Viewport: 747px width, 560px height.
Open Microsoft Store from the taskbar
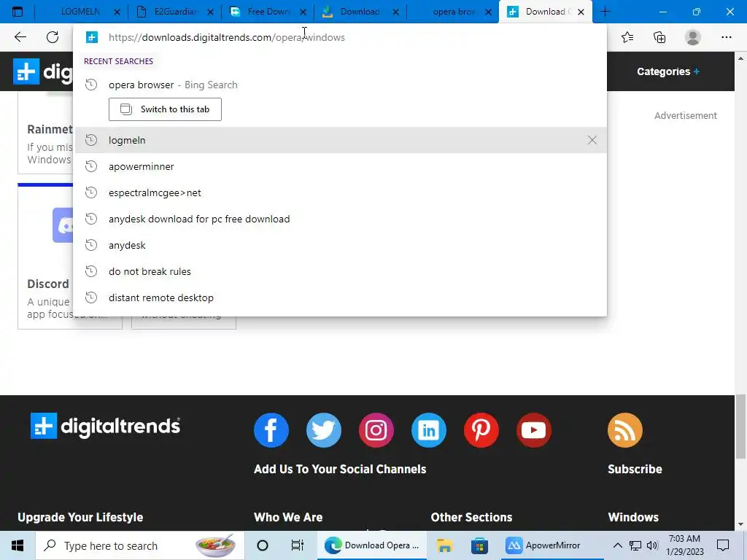click(x=480, y=545)
